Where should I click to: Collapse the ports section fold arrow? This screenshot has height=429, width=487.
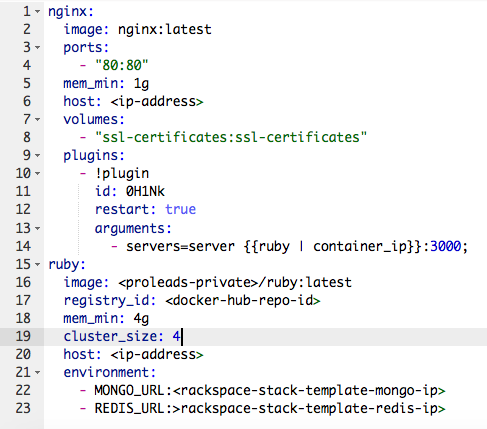point(38,48)
